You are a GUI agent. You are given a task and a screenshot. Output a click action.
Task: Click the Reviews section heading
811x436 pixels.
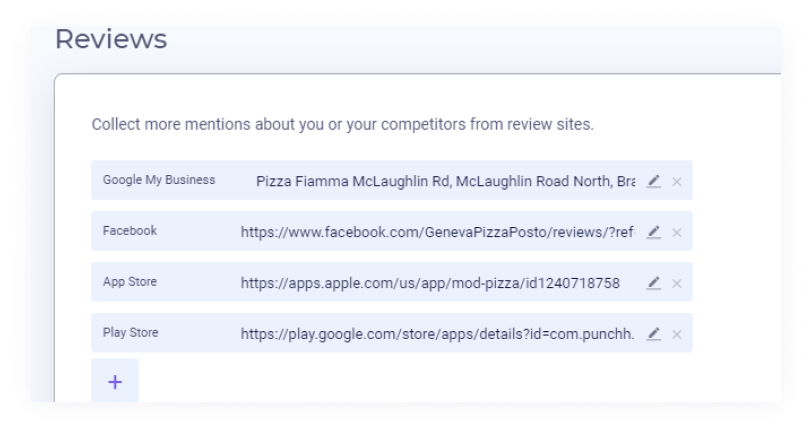[111, 40]
